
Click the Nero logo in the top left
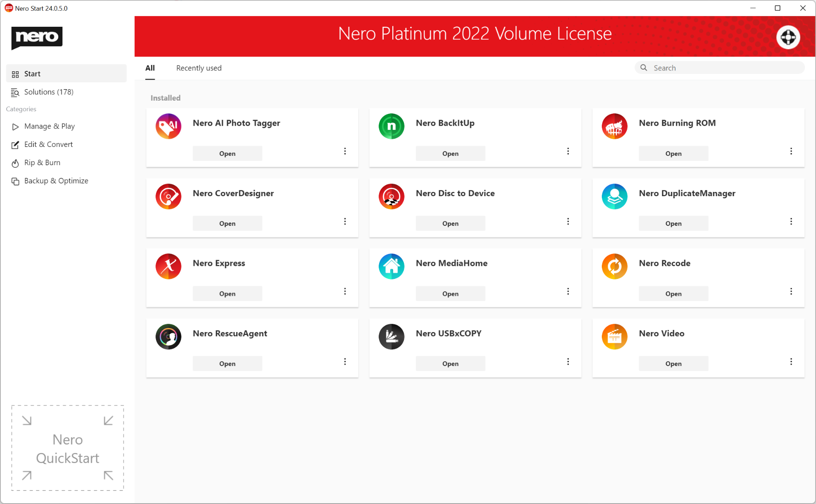click(37, 38)
